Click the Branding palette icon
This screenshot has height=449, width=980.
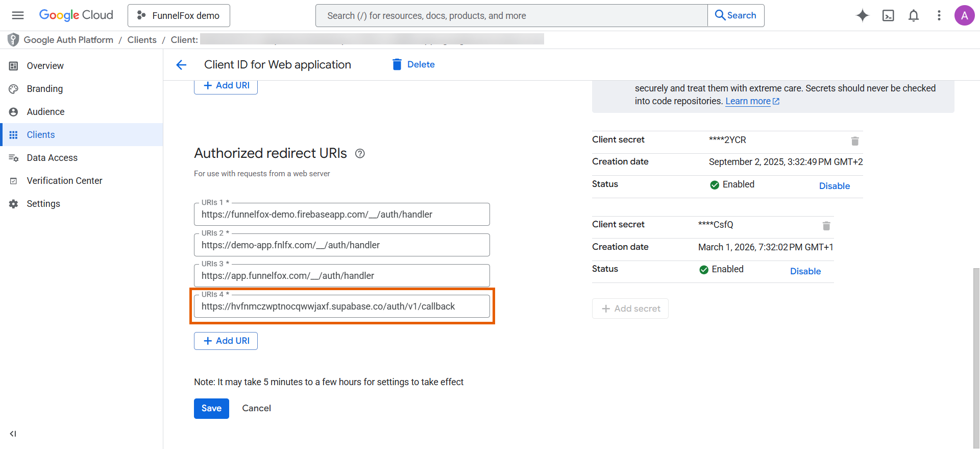(x=14, y=89)
